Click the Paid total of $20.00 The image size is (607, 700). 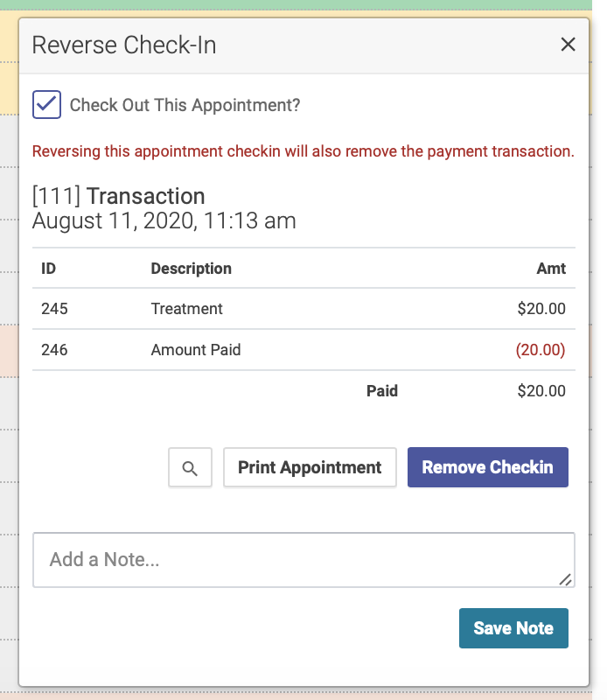[x=541, y=390]
